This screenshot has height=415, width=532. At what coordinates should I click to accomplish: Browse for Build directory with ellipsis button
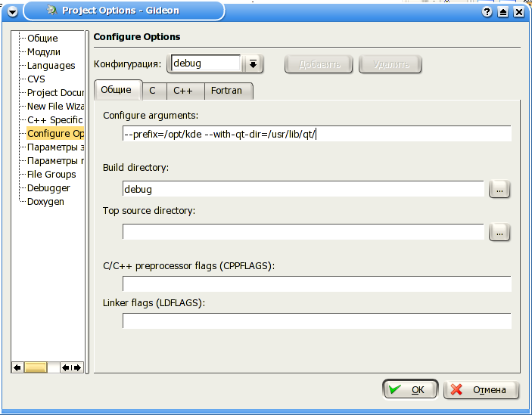click(x=499, y=189)
